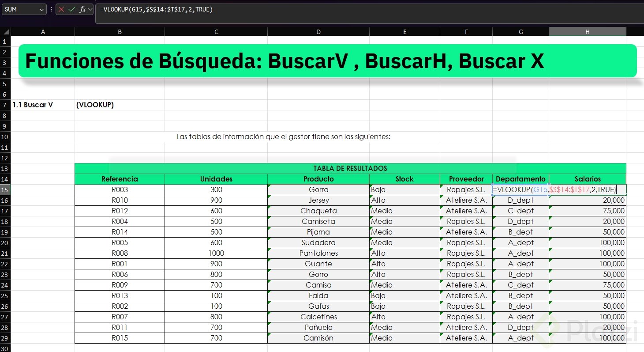Select the 'TABLA DE RESULTADOS' header cell
Viewport: 644px width, 352px height.
350,168
